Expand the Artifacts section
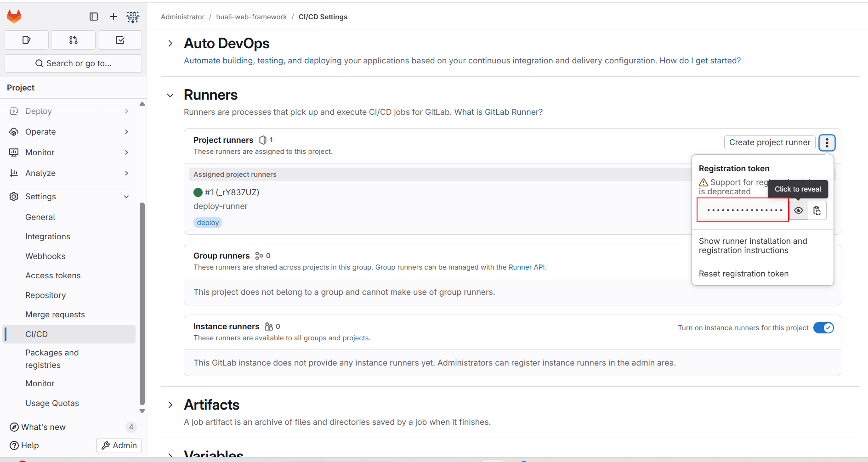The image size is (868, 462). (x=170, y=405)
